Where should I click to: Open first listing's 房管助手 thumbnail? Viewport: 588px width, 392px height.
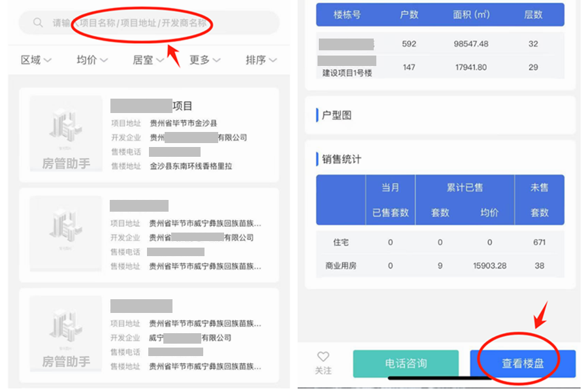tap(66, 134)
